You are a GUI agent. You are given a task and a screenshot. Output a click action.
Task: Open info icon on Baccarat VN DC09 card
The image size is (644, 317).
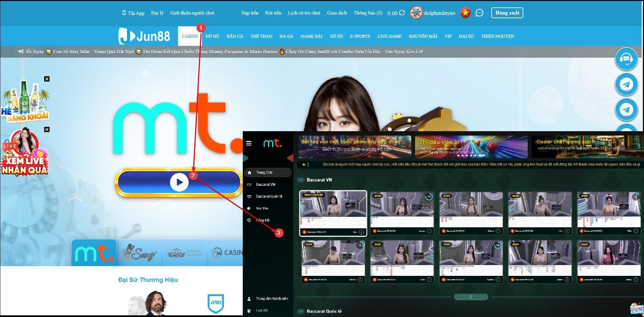[x=567, y=280]
